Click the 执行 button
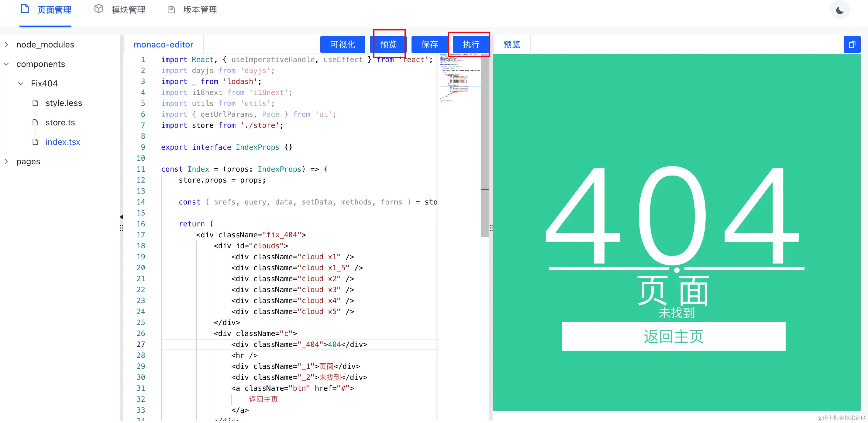 (470, 44)
